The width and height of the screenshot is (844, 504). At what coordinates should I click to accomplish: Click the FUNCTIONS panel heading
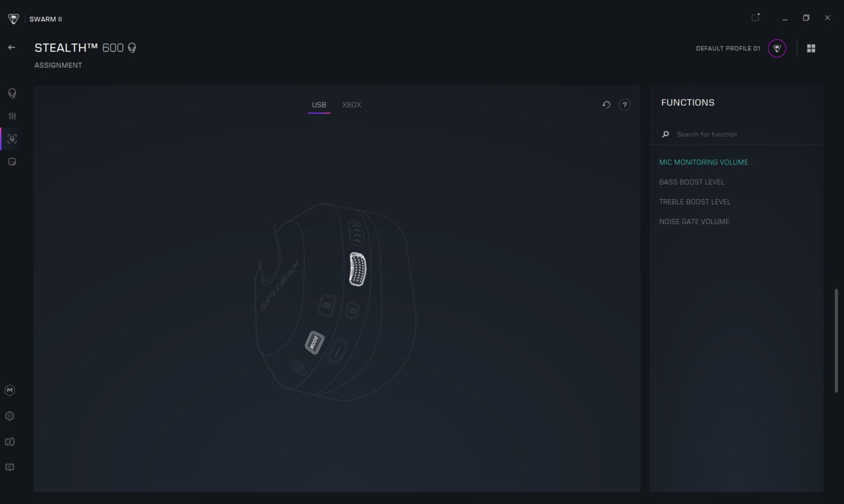[688, 102]
